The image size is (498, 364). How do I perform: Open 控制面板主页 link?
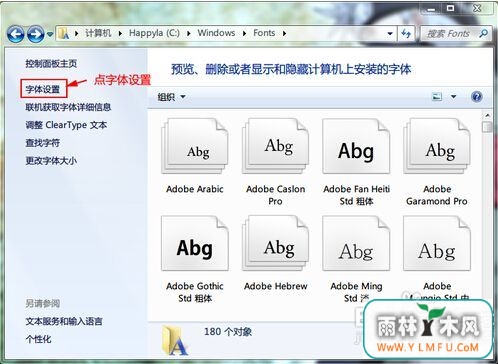51,63
